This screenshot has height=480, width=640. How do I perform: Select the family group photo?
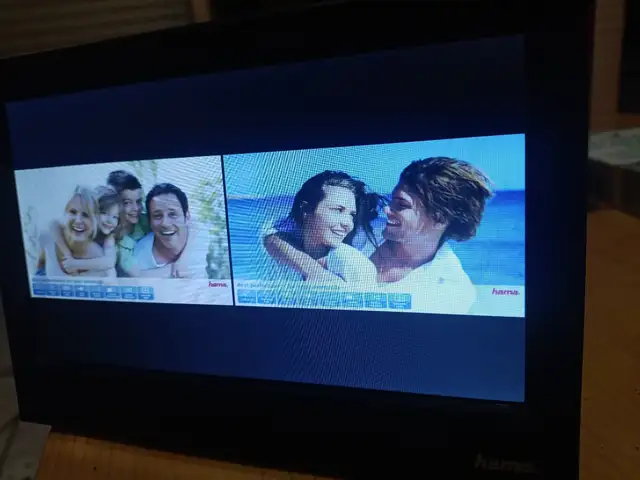[x=123, y=230]
